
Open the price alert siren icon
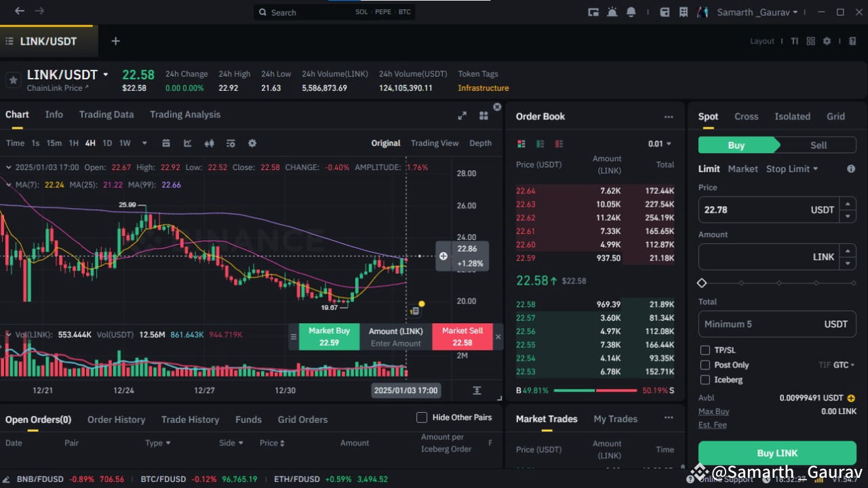[612, 12]
